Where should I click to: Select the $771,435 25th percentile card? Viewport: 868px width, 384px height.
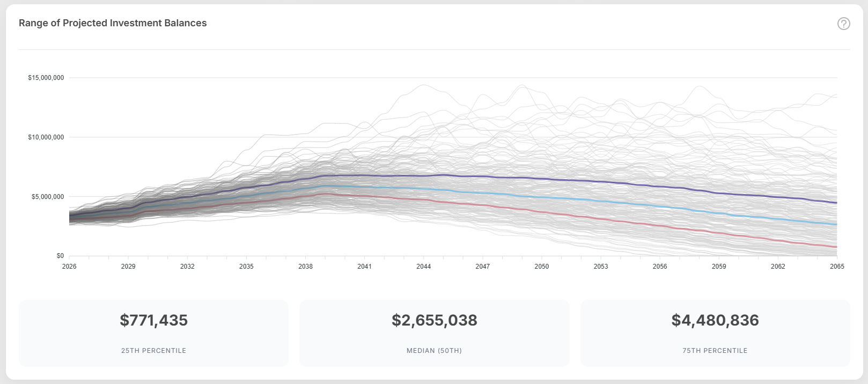coord(153,333)
